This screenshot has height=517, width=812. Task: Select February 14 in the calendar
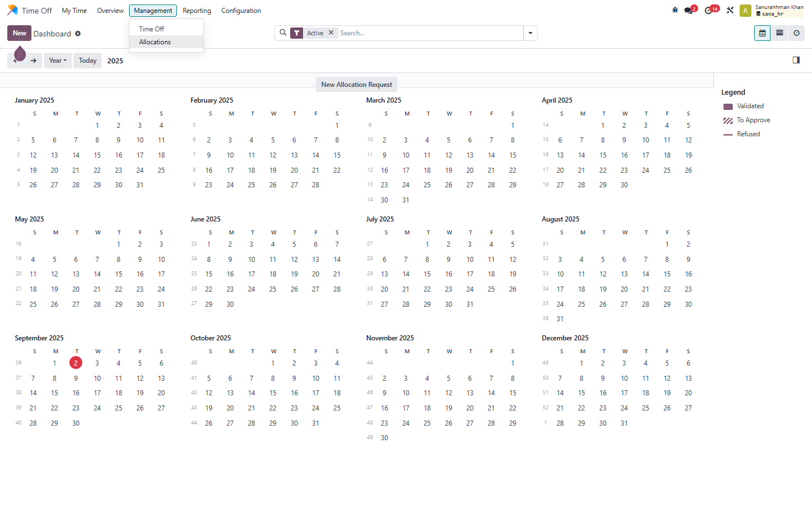point(315,155)
